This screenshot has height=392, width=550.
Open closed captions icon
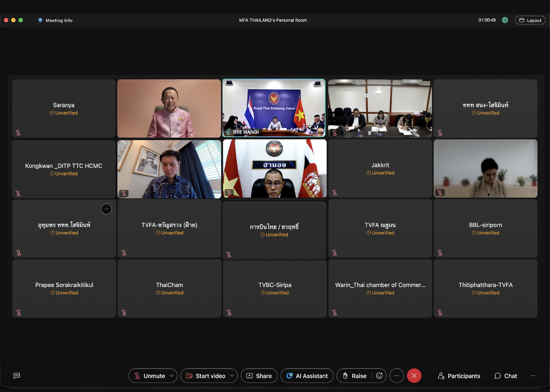click(17, 376)
